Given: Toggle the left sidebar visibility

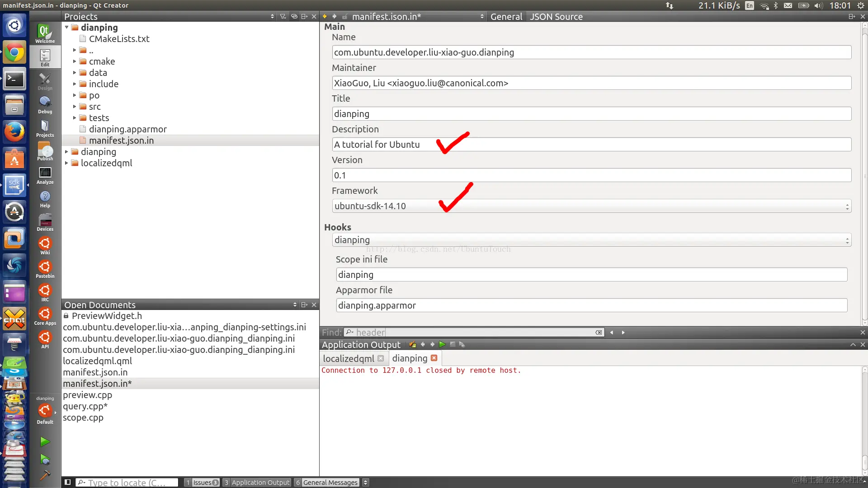Looking at the screenshot, I should 68,482.
